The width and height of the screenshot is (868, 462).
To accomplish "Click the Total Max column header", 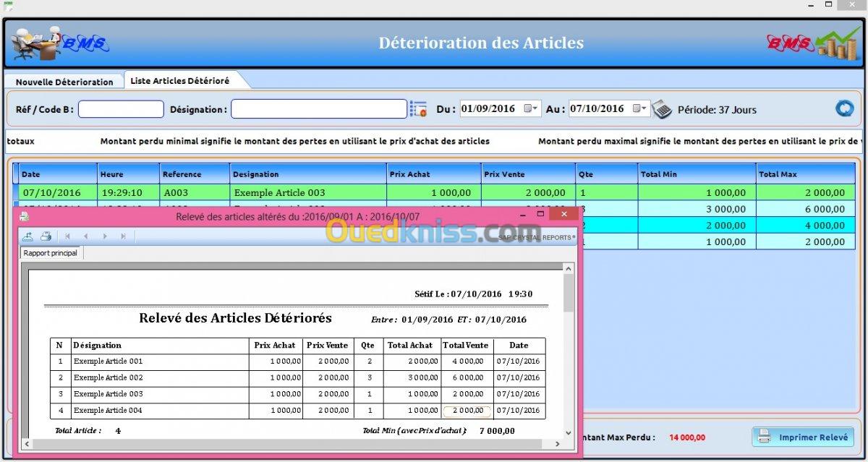I will (804, 174).
